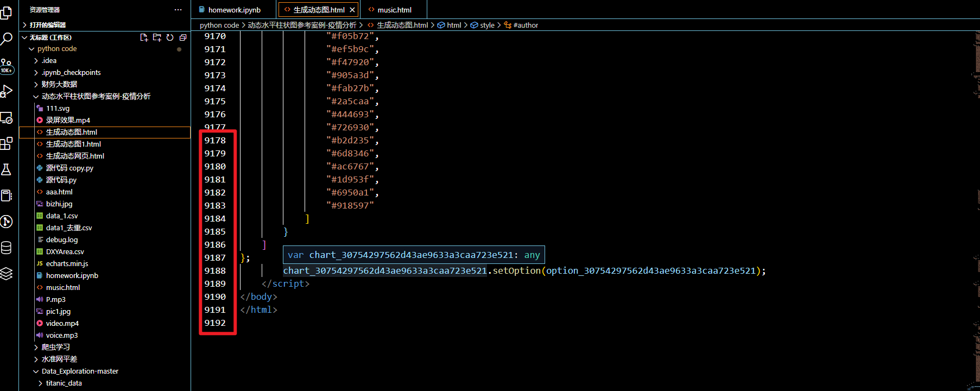The width and height of the screenshot is (980, 391).
Task: Collapse all folders in explorer
Action: pyautogui.click(x=183, y=37)
